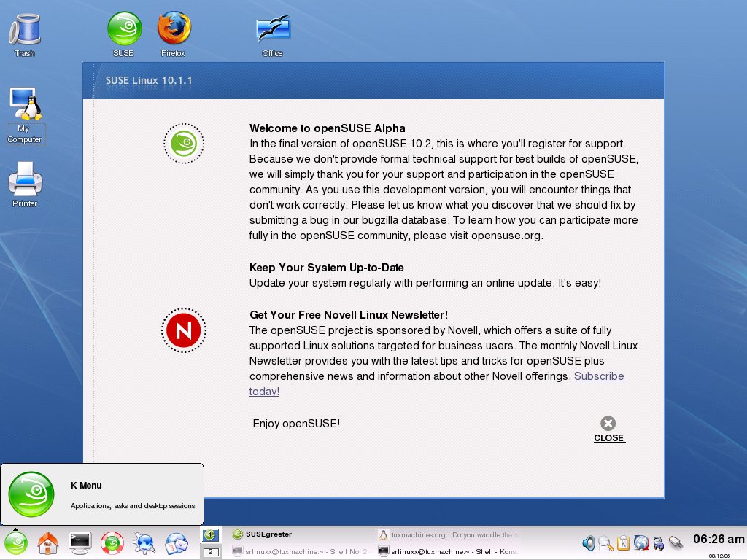Screen dimensions: 747x560
Task: Click the search magnifier tray icon
Action: pyautogui.click(x=606, y=542)
